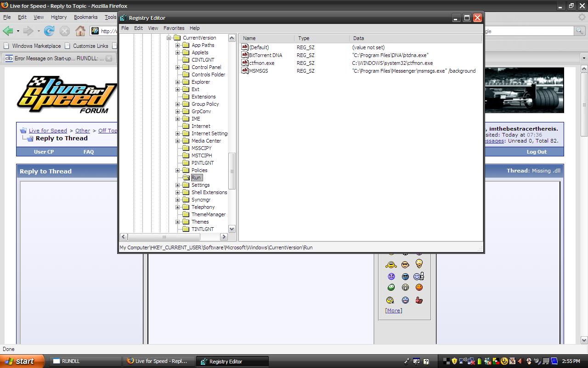The height and width of the screenshot is (368, 588).
Task: Open the Firefox Back history dropdown arrow
Action: pyautogui.click(x=18, y=31)
